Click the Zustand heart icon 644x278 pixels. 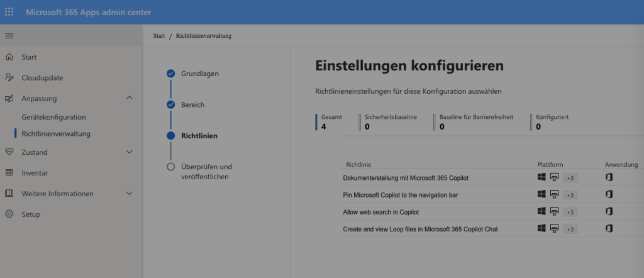9,152
